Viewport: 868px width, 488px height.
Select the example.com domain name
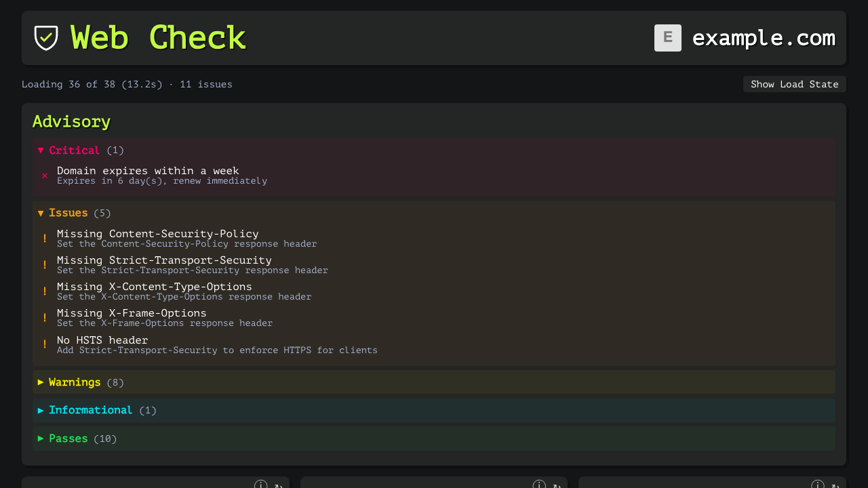point(764,38)
